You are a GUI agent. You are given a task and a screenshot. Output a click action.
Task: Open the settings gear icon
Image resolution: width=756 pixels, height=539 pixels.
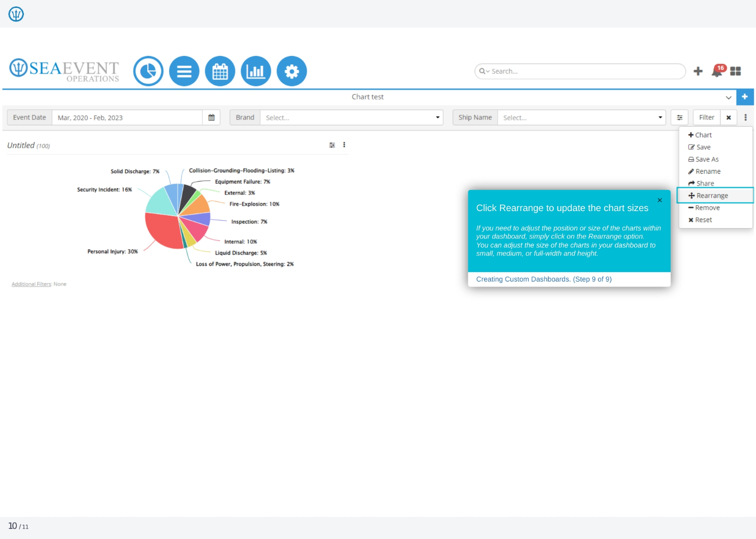point(292,71)
